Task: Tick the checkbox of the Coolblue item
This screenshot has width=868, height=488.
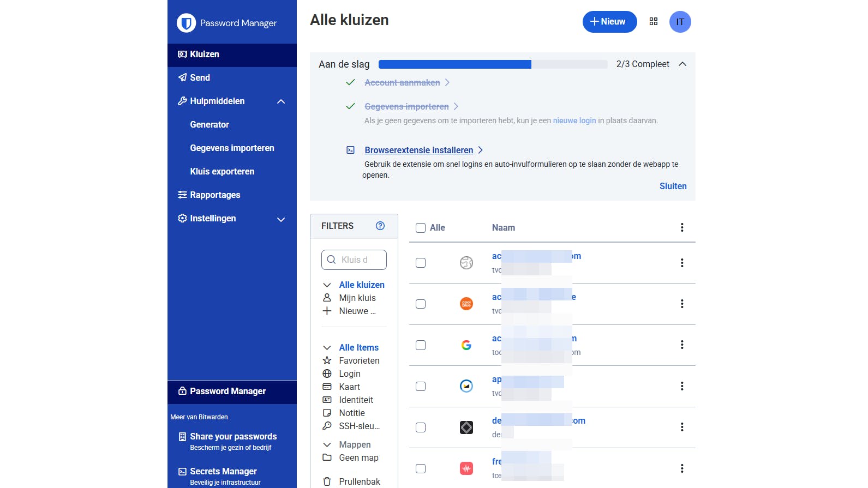Action: (421, 304)
